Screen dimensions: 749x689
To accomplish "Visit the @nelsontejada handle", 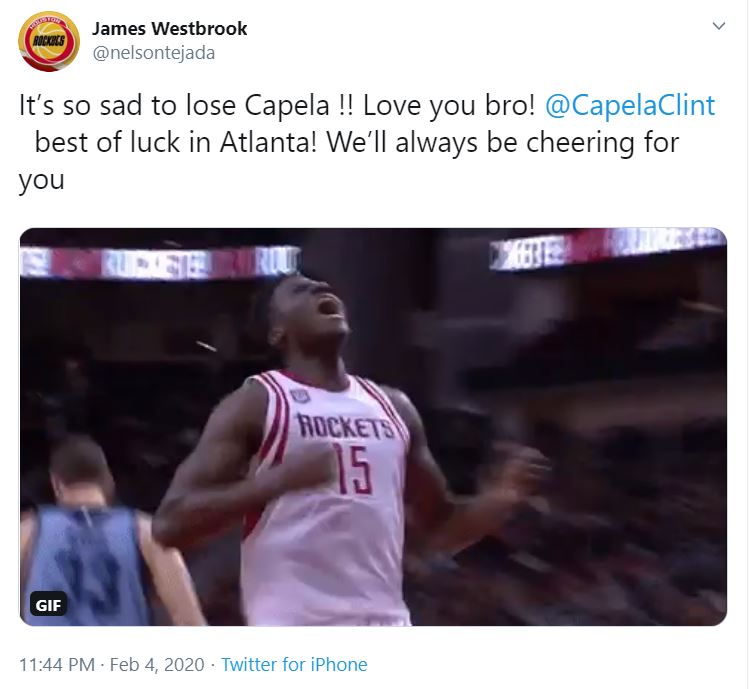I will click(x=153, y=53).
